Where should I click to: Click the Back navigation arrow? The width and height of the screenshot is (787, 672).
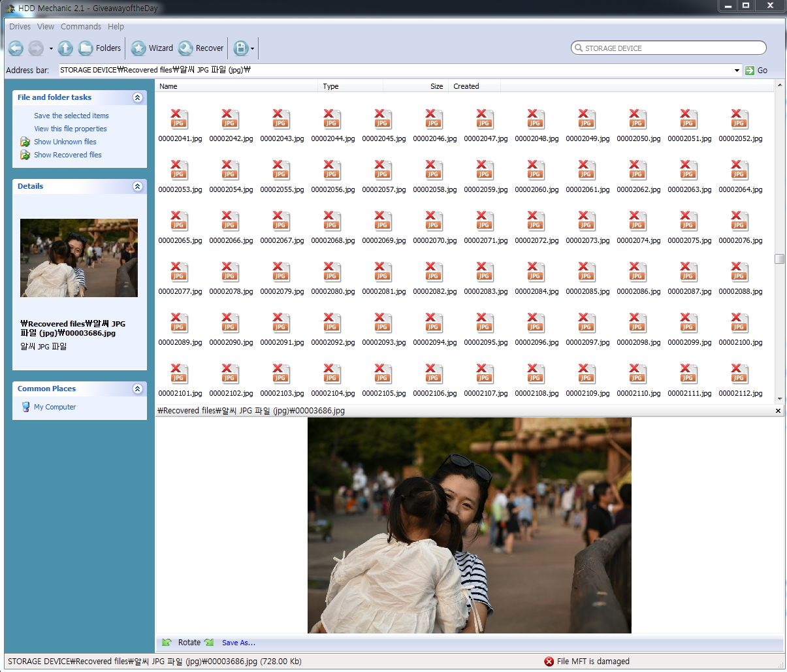[16, 48]
